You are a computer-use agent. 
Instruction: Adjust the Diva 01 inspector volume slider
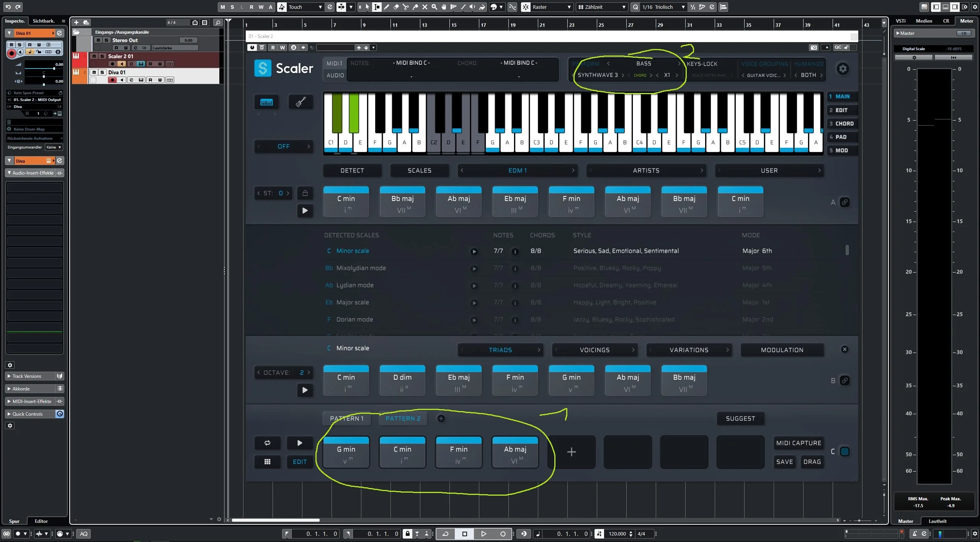coord(44,69)
